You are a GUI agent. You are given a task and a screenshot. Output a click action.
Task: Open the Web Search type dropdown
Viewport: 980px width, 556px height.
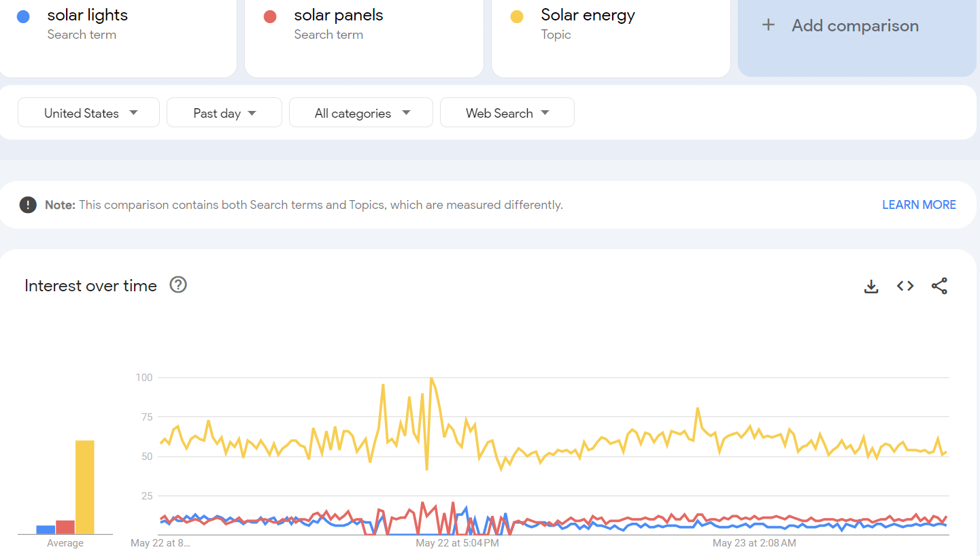click(507, 112)
